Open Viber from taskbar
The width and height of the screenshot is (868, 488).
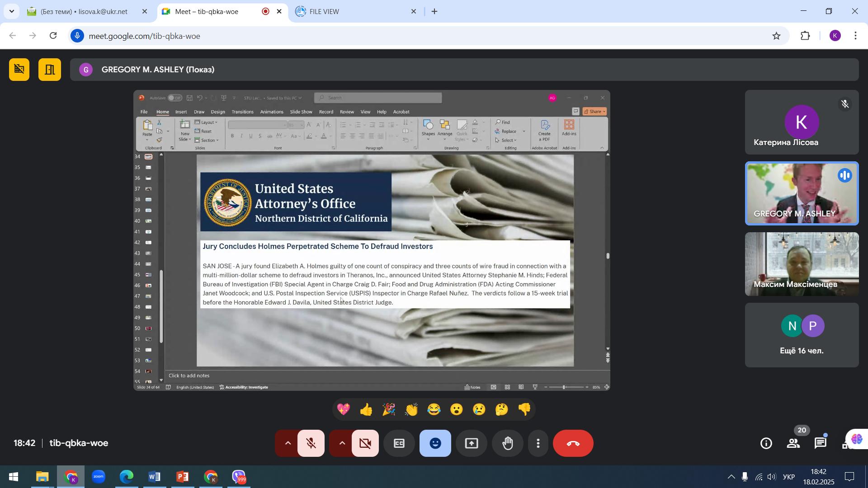pyautogui.click(x=238, y=477)
